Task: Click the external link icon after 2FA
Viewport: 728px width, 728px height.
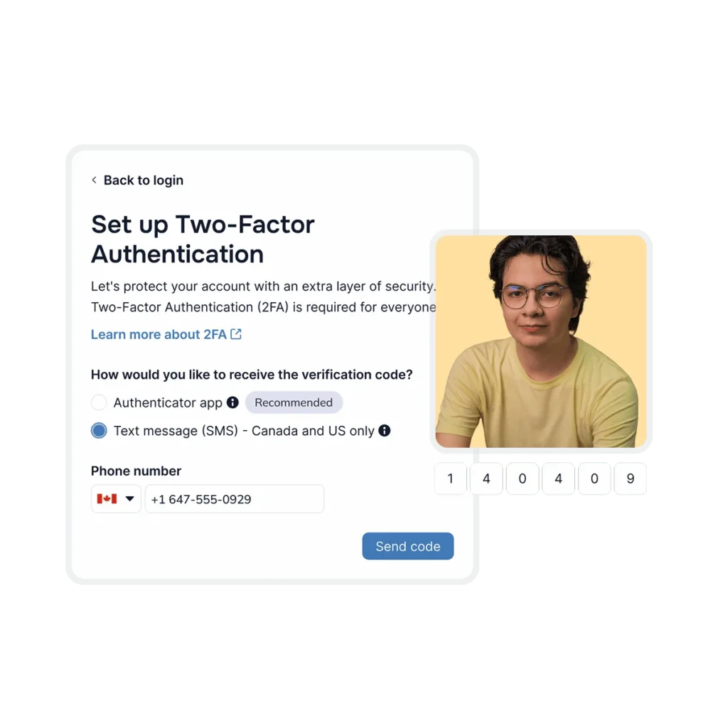Action: coord(236,334)
